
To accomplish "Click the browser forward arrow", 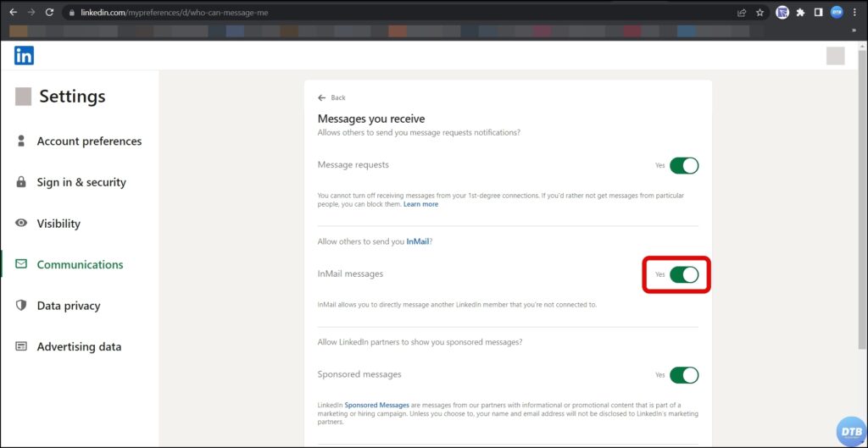I will (x=31, y=12).
